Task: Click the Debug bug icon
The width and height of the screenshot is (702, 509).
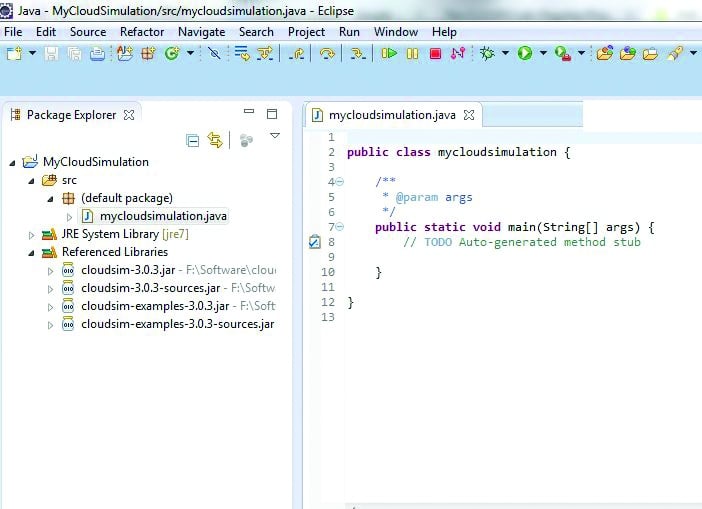Action: click(488, 53)
